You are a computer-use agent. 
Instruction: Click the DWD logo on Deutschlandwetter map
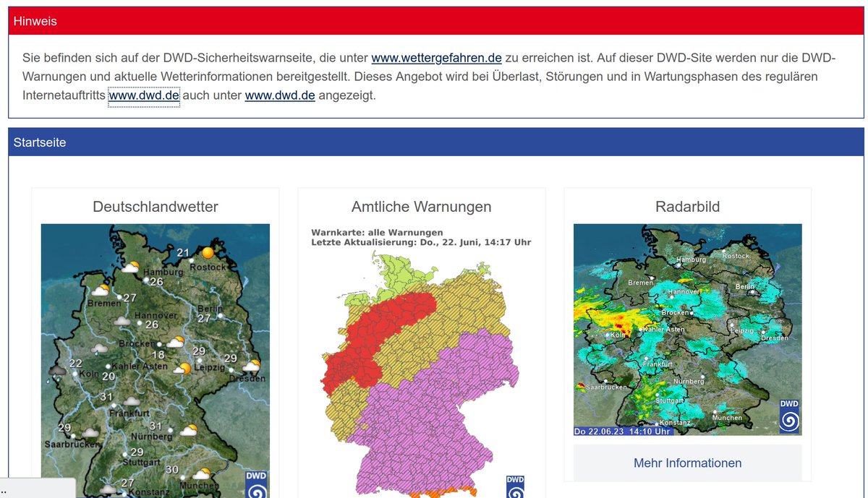click(256, 484)
